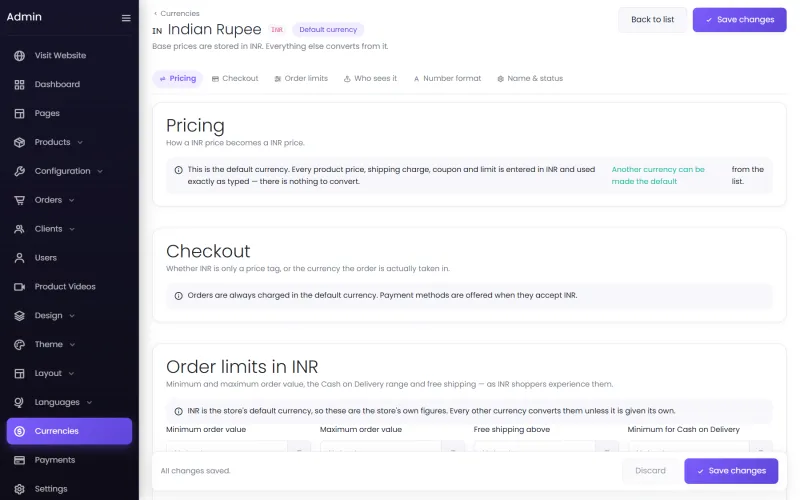The width and height of the screenshot is (800, 500).
Task: Click the bottom Save changes button
Action: [731, 471]
